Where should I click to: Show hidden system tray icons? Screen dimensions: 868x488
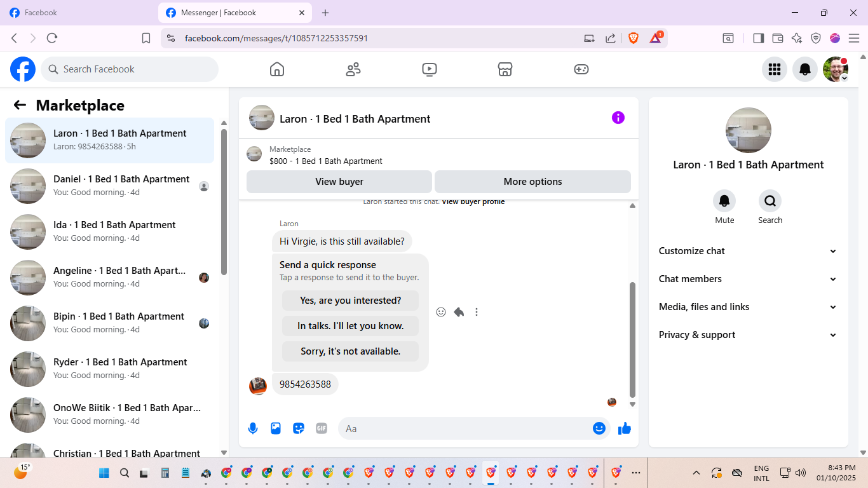click(696, 473)
